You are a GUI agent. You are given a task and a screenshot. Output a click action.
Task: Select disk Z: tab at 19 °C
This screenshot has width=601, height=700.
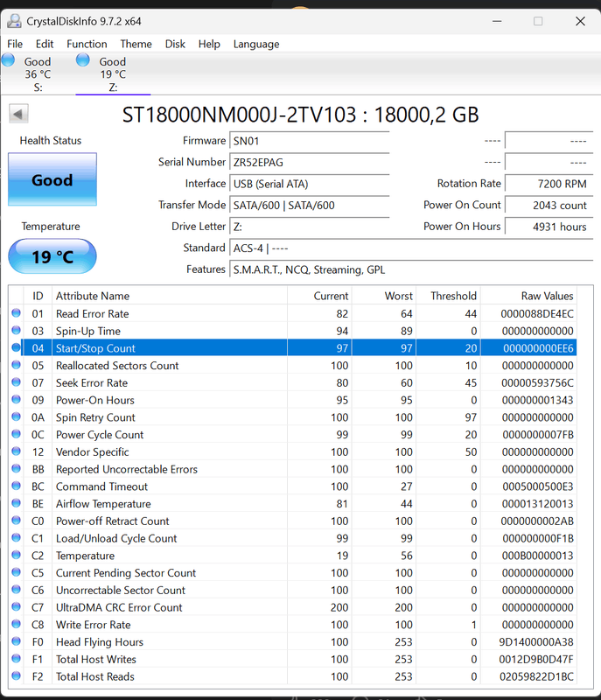[x=113, y=73]
